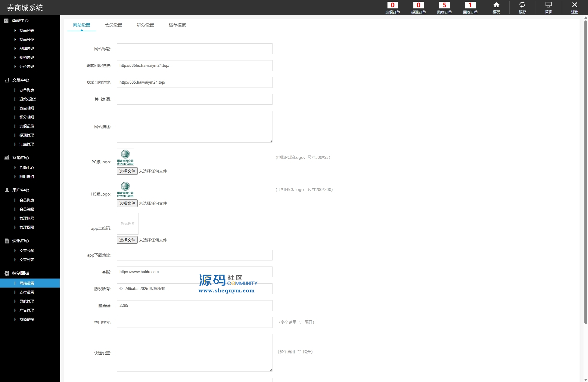Click the page's vertical scrollbar
588x382 pixels.
pos(586,171)
